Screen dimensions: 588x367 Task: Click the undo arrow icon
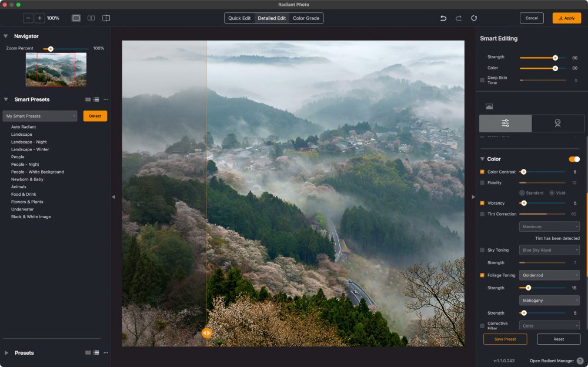click(443, 18)
